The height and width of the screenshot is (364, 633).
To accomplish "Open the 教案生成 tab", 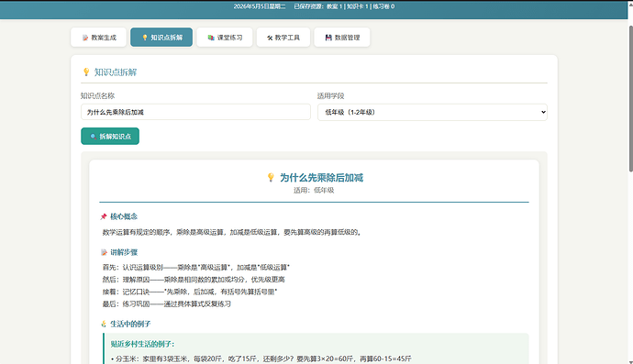I will [98, 37].
